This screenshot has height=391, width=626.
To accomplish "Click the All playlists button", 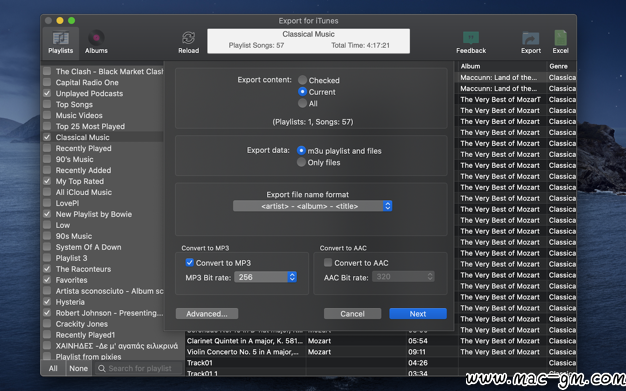I will [x=53, y=369].
